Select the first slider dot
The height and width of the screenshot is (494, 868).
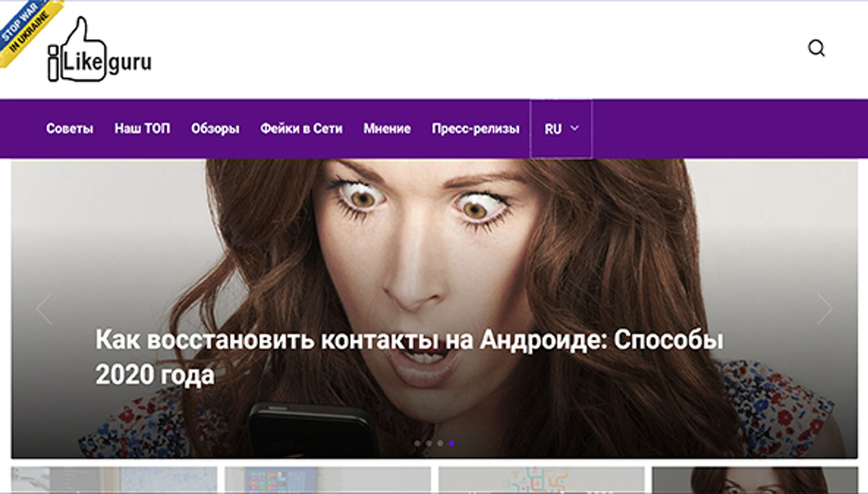(417, 443)
